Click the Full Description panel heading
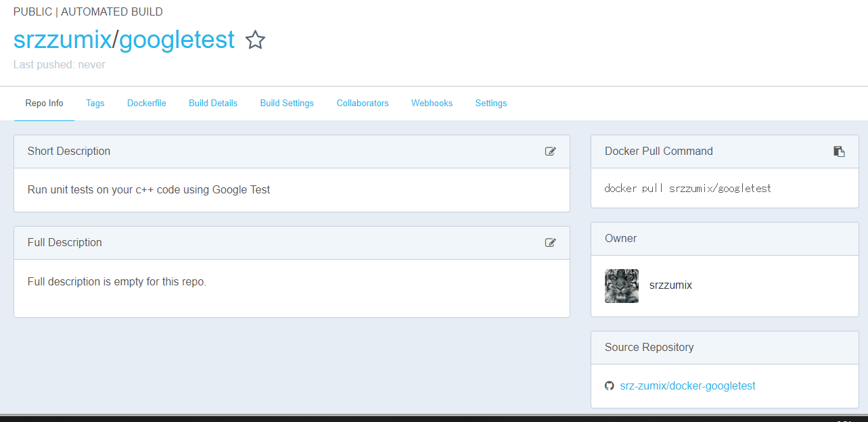 pyautogui.click(x=65, y=243)
